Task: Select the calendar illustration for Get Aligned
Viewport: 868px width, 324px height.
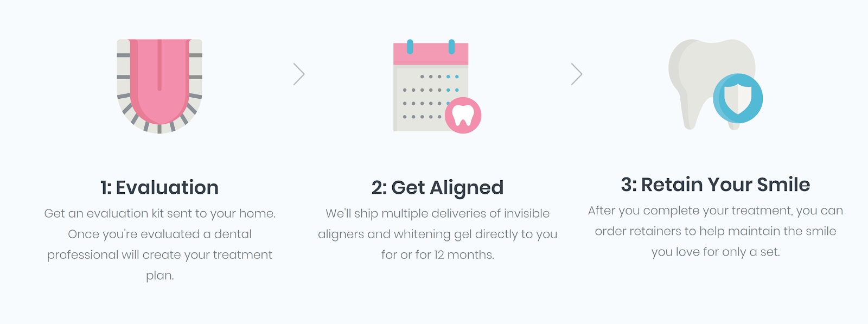Action: pos(437,86)
